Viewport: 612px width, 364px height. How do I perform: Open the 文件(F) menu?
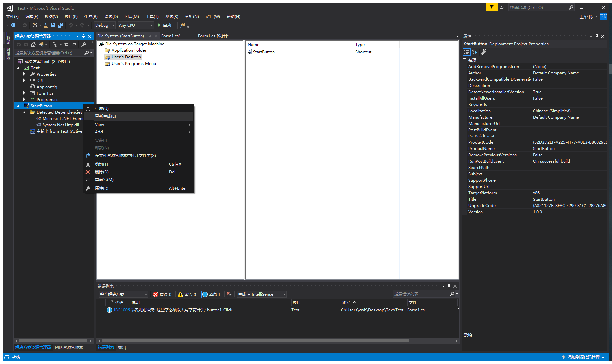tap(12, 16)
